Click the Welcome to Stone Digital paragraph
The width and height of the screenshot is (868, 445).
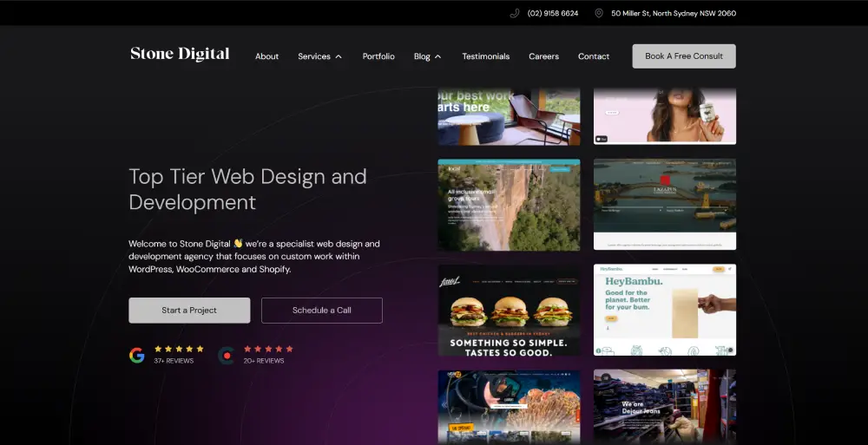tap(254, 256)
